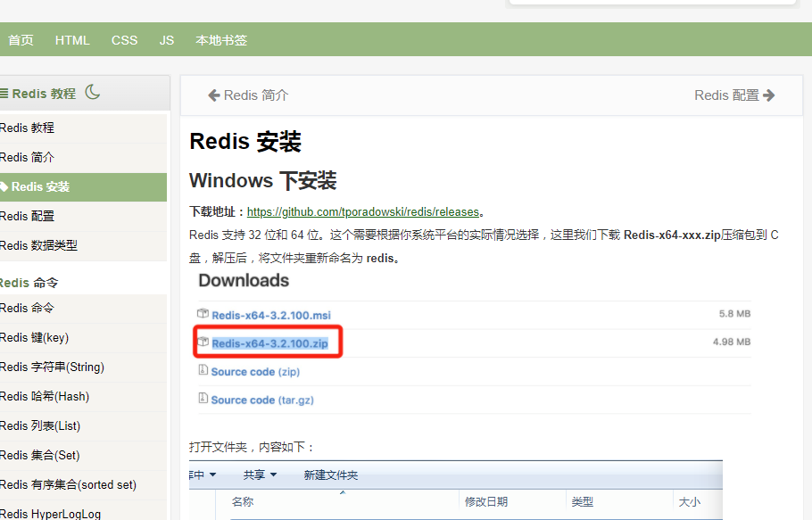Select Redis 哈希(Hash) in sidebar

click(83, 397)
